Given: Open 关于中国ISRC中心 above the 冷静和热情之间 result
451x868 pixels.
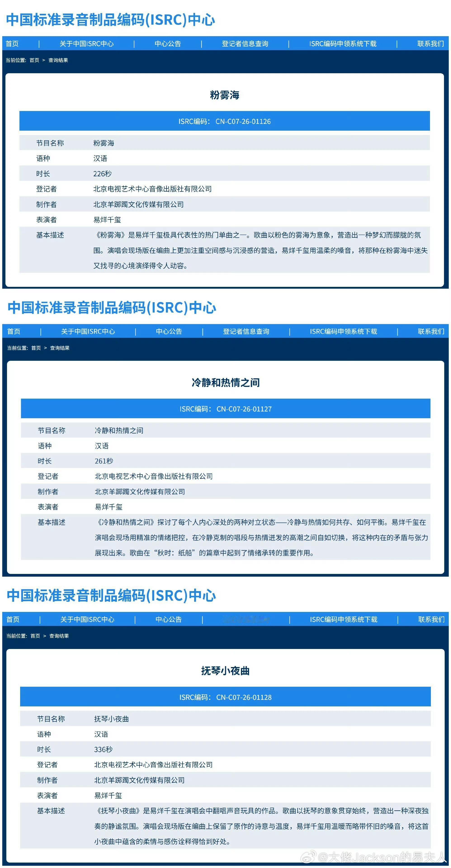Looking at the screenshot, I should pyautogui.click(x=88, y=332).
